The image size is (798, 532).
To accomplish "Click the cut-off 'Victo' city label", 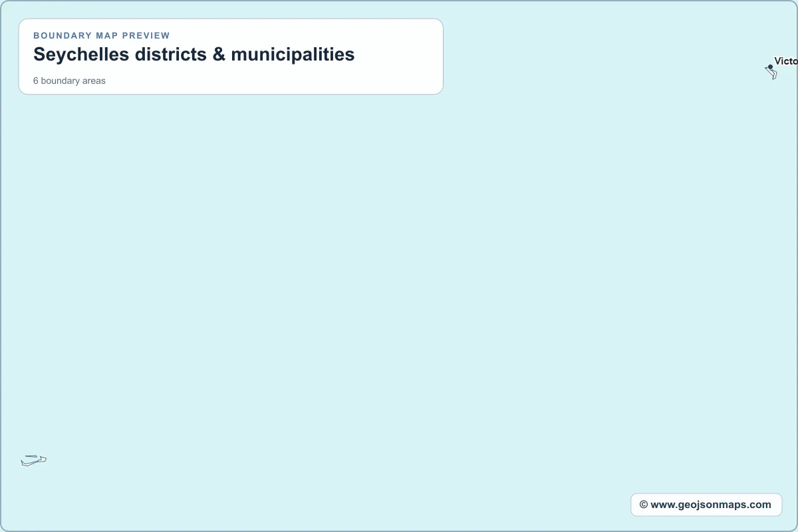I will point(786,61).
